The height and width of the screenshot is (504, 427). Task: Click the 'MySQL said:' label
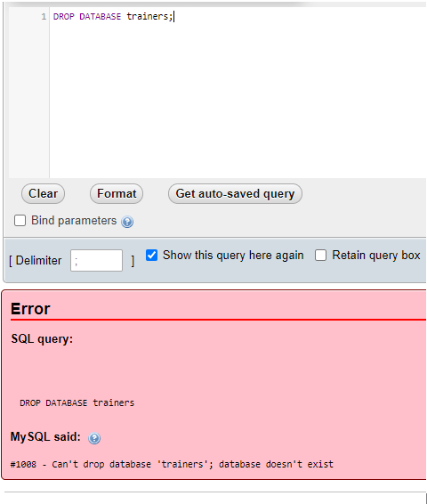point(45,437)
